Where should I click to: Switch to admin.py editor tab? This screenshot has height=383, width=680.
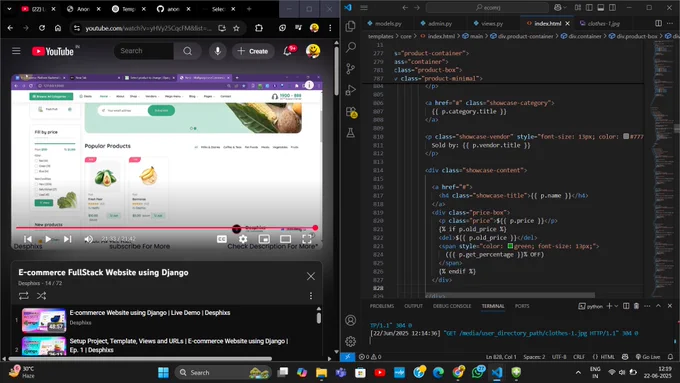[436, 23]
